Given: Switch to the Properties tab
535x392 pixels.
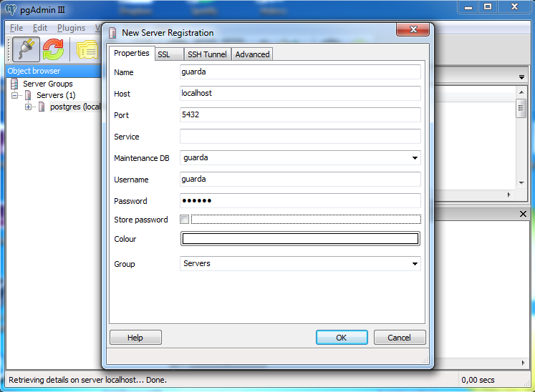Looking at the screenshot, I should 132,53.
